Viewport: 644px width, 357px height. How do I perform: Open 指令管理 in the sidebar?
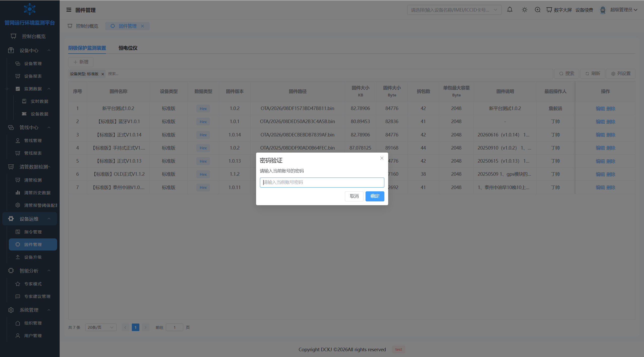pyautogui.click(x=33, y=232)
